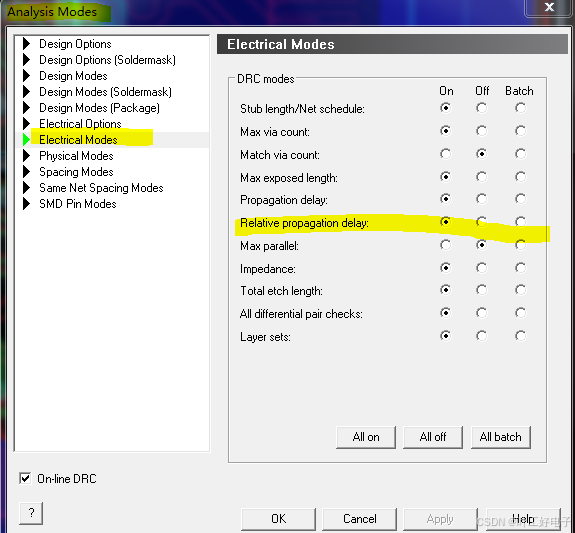Set Total etch length to Batch

(x=520, y=290)
